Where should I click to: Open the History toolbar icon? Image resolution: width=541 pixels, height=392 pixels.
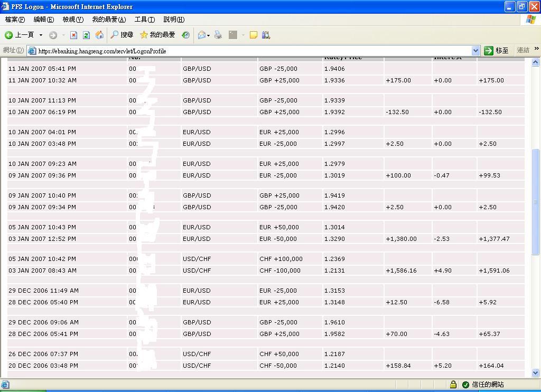click(185, 35)
